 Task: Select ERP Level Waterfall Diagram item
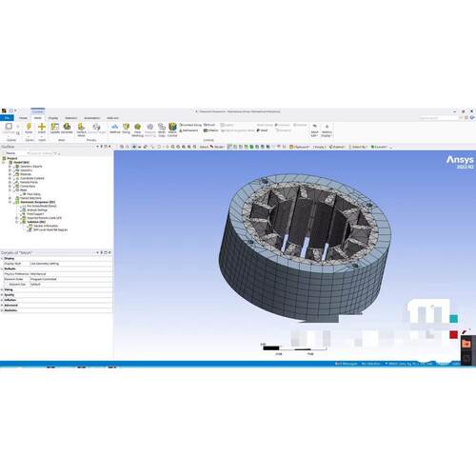pos(50,229)
